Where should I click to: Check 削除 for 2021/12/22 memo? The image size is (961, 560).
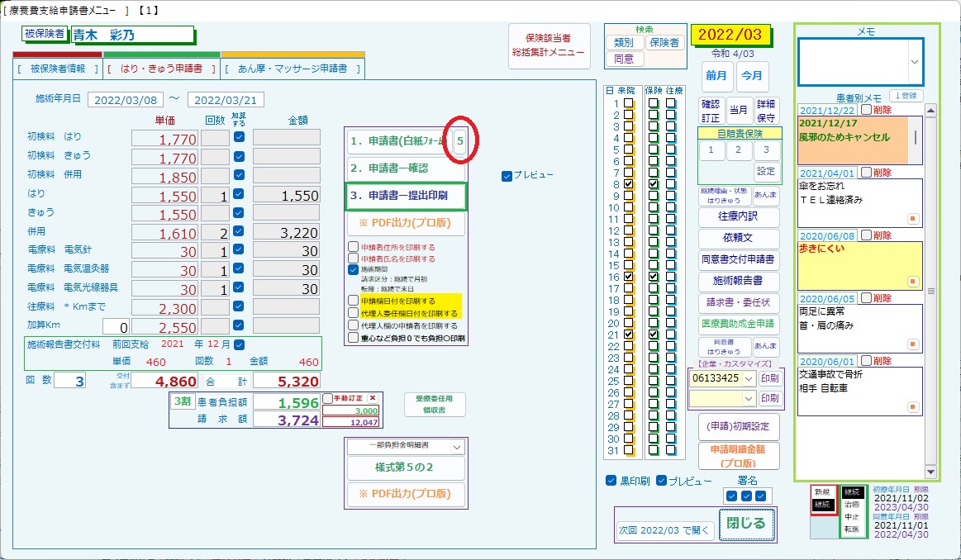(x=866, y=110)
